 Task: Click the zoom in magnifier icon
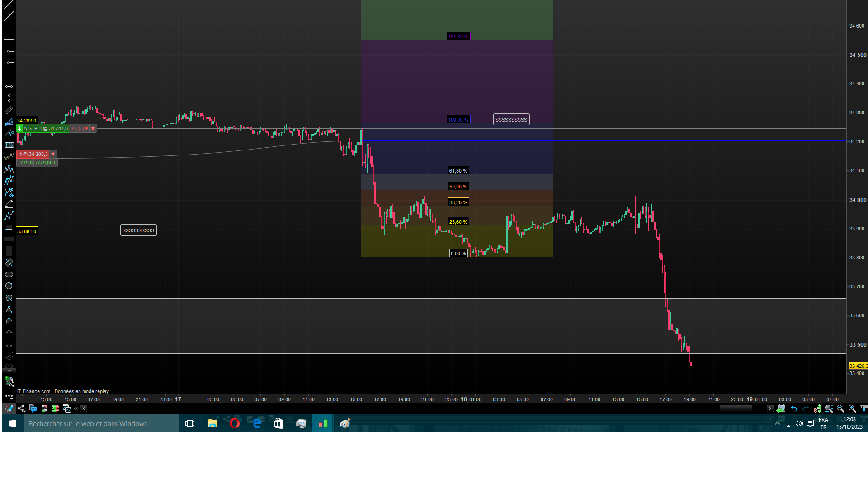click(852, 408)
